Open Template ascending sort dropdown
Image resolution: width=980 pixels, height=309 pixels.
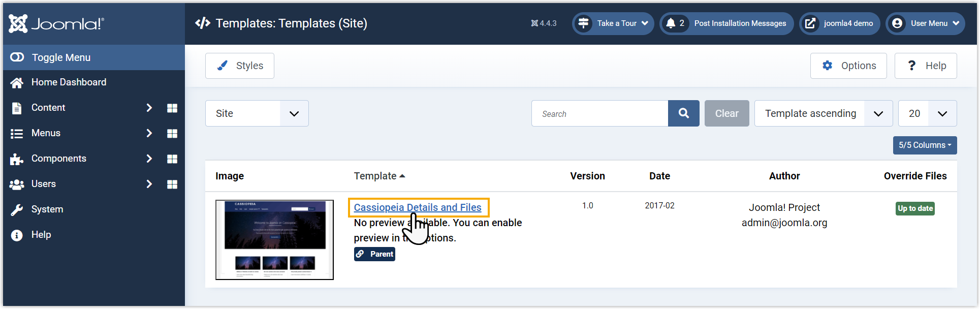824,113
